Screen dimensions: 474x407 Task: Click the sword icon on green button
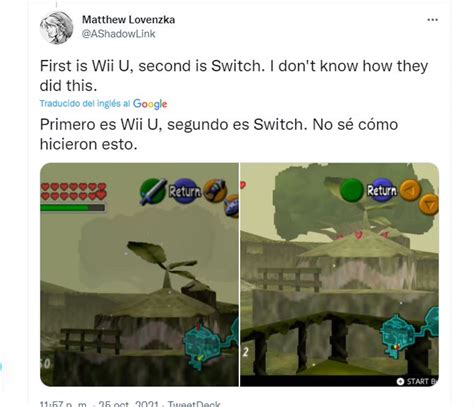pyautogui.click(x=153, y=191)
